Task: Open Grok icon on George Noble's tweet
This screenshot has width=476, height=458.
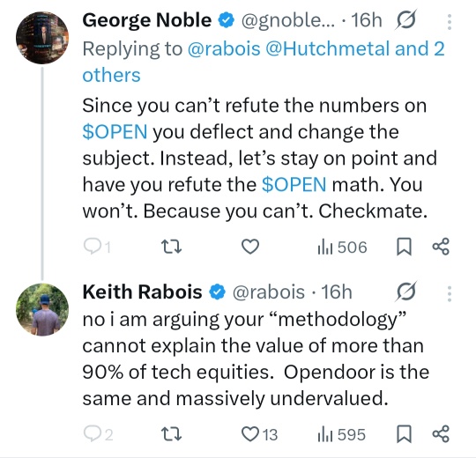Action: click(x=405, y=19)
